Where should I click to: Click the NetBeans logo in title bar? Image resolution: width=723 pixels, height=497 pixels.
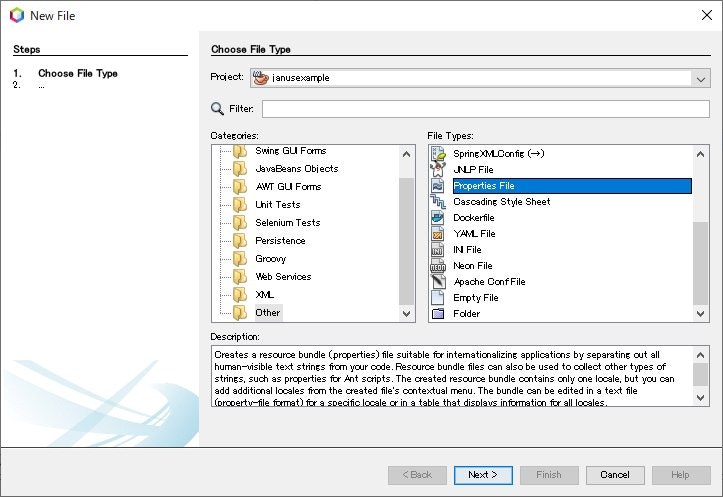coord(17,15)
